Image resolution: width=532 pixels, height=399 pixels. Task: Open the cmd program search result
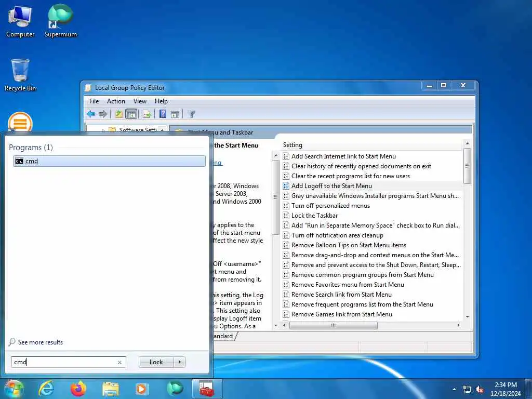tap(109, 161)
